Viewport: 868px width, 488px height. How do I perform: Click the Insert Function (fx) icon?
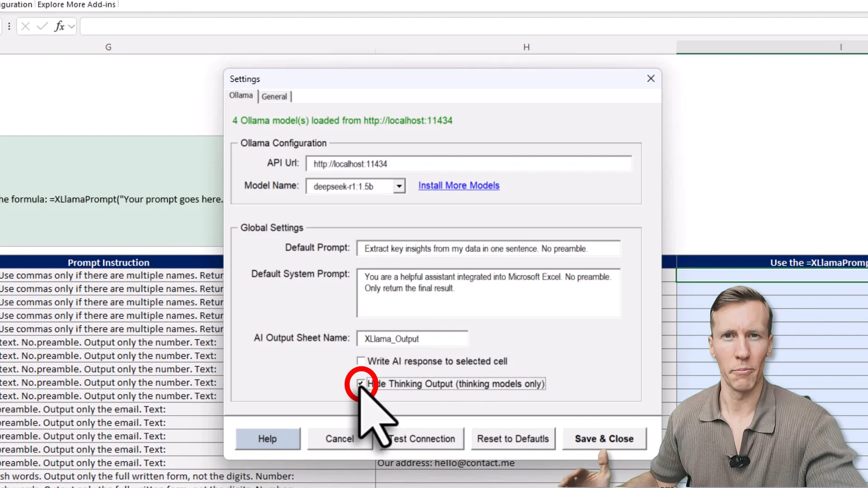[60, 26]
